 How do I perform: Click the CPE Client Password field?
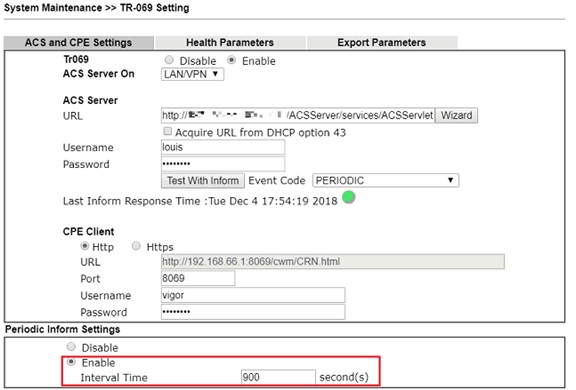pyautogui.click(x=253, y=312)
